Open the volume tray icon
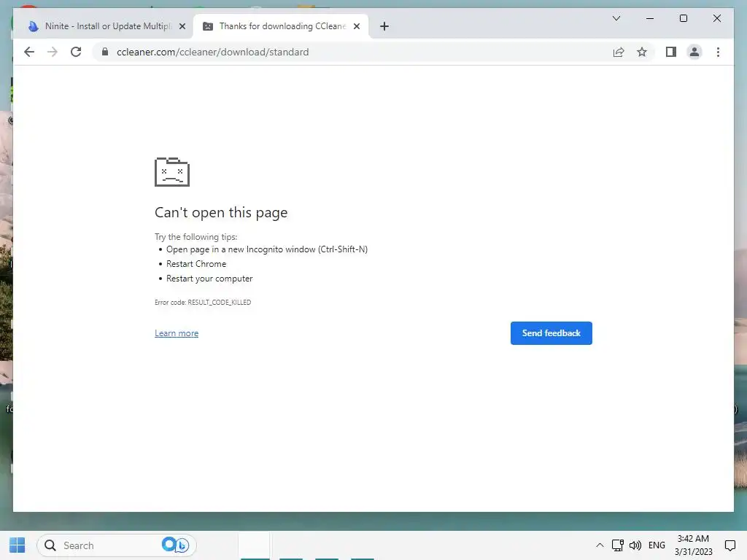 [x=635, y=545]
